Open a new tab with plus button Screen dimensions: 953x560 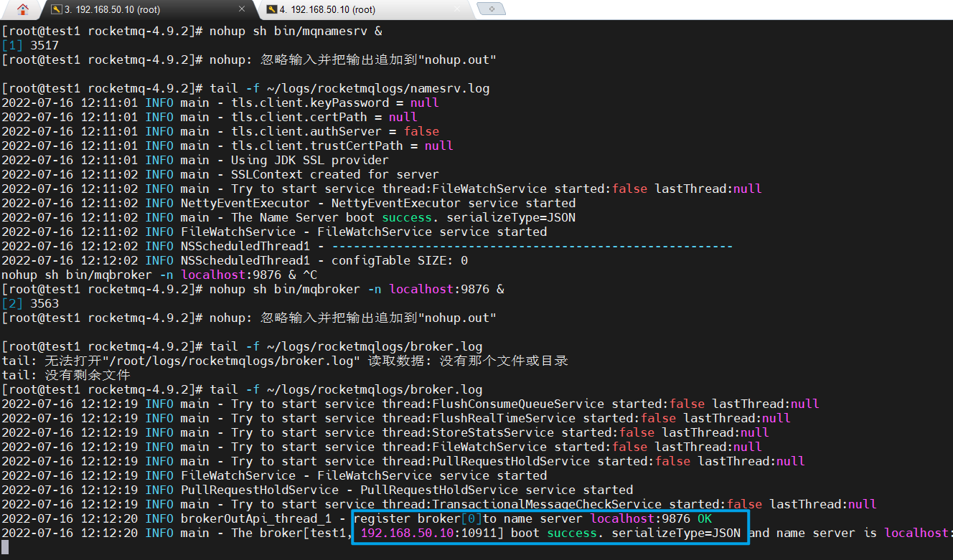pyautogui.click(x=492, y=9)
